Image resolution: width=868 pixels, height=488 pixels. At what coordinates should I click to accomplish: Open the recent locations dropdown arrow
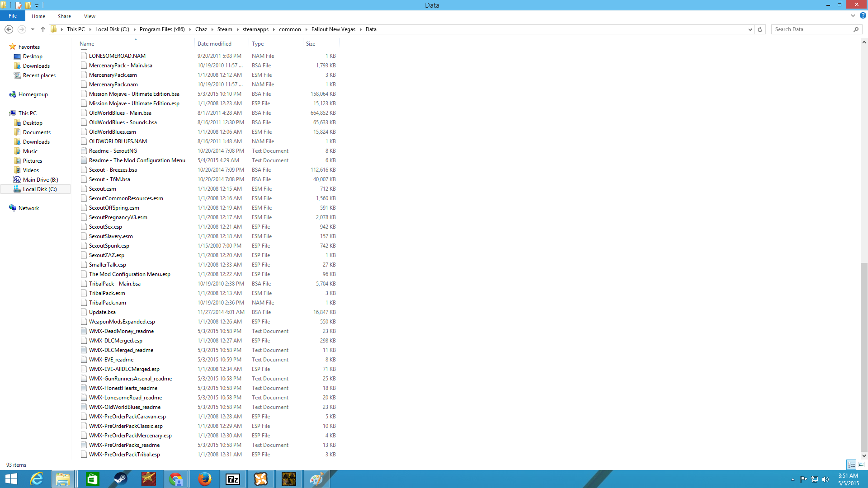click(x=33, y=29)
